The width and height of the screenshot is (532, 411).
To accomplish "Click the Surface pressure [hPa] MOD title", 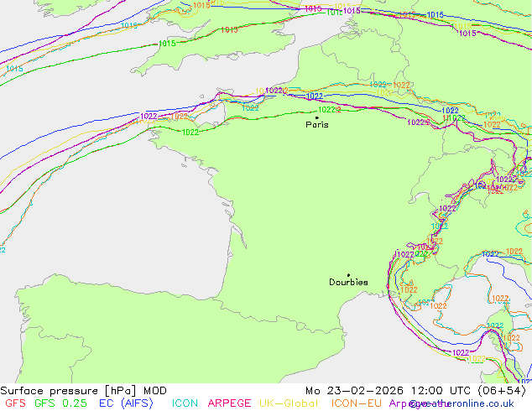I will (x=83, y=391).
